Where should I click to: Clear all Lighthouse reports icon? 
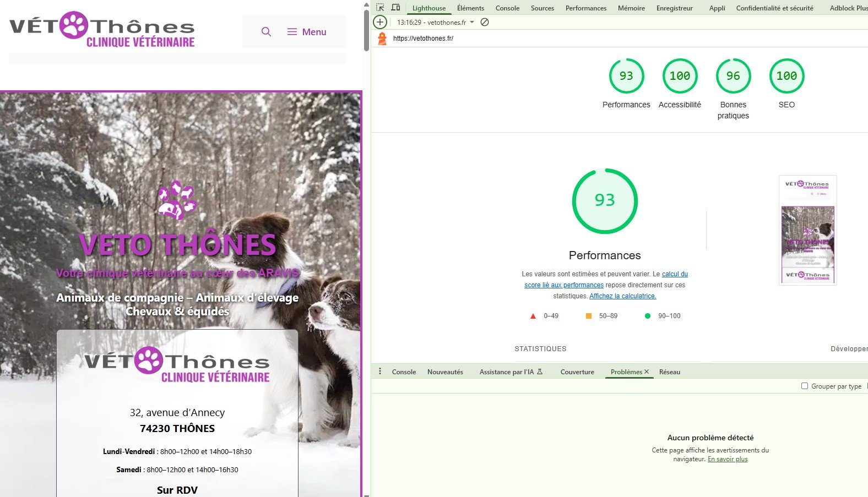pyautogui.click(x=485, y=22)
